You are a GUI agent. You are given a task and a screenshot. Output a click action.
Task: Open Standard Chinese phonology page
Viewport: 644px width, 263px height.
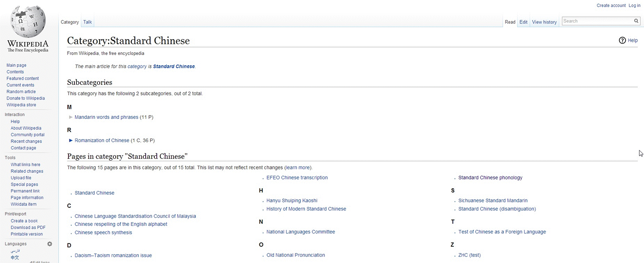pyautogui.click(x=490, y=178)
